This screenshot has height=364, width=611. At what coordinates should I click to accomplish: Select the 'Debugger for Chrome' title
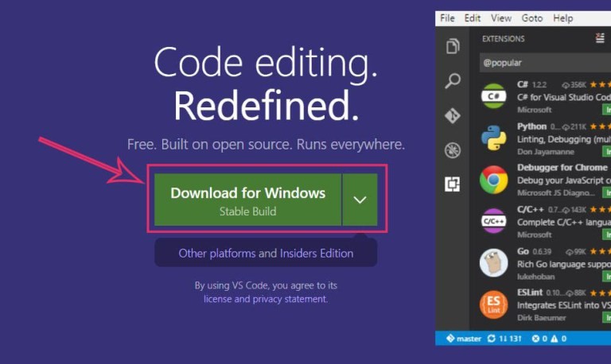pyautogui.click(x=562, y=168)
